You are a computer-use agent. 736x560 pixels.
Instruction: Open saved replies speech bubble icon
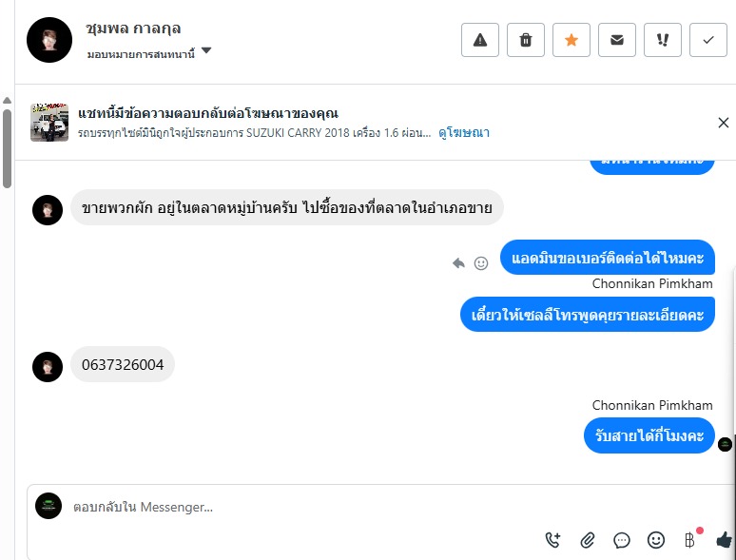pos(622,540)
